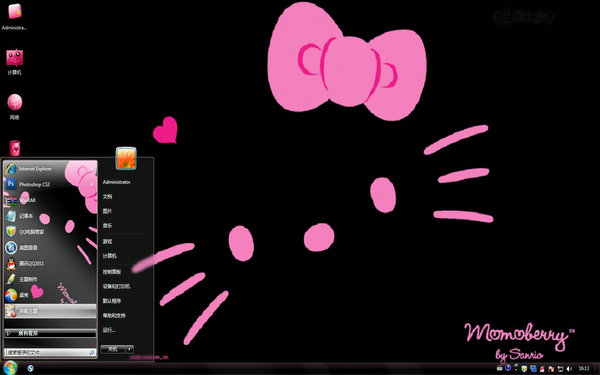Expand 所有程序 (All Programs) list
The height and width of the screenshot is (375, 600).
click(x=50, y=333)
